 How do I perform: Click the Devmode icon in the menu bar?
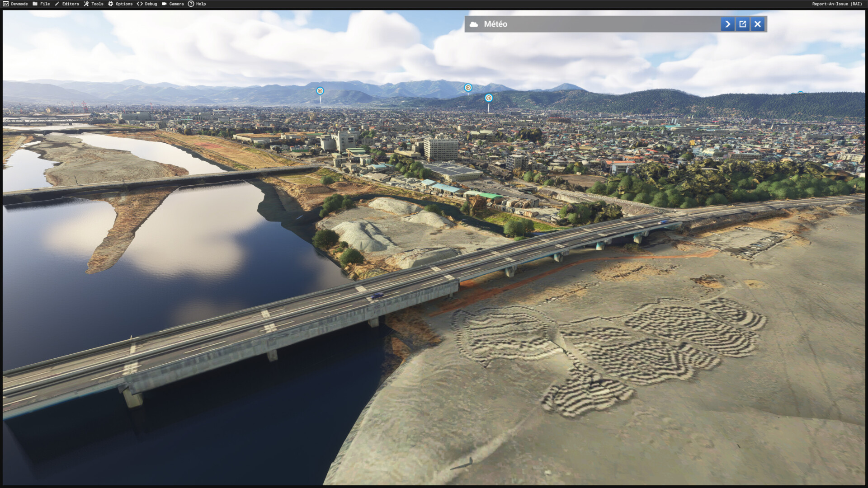(5, 4)
